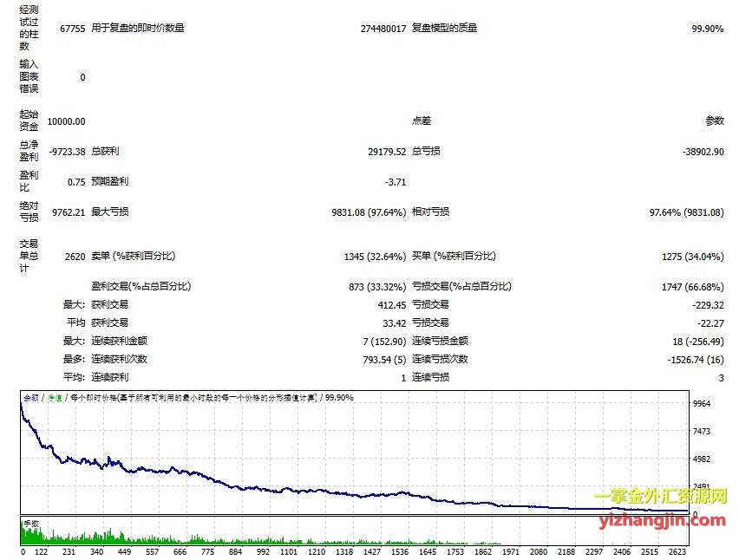This screenshot has height=560, width=739.
Task: Click the 1318 tick on chart's horizontal axis
Action: [343, 551]
